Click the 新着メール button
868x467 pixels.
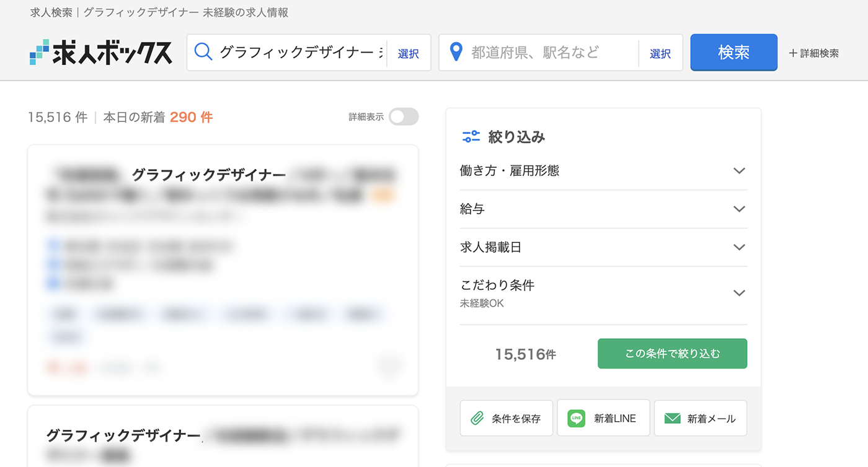(x=701, y=418)
